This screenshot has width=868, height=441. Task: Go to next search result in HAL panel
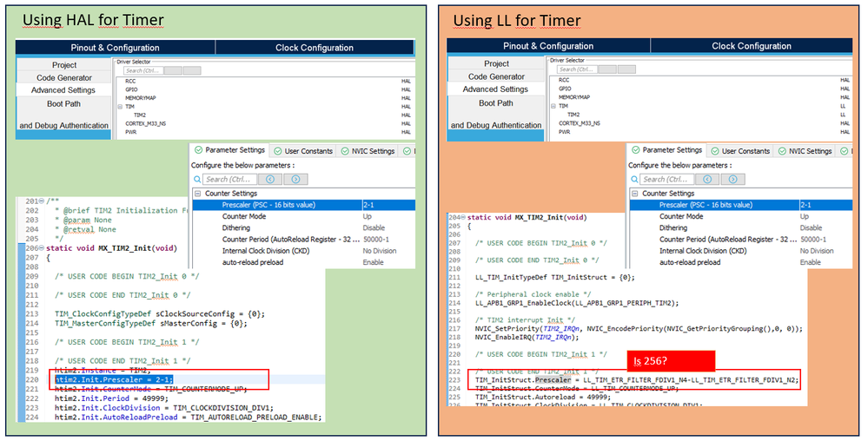pos(295,180)
